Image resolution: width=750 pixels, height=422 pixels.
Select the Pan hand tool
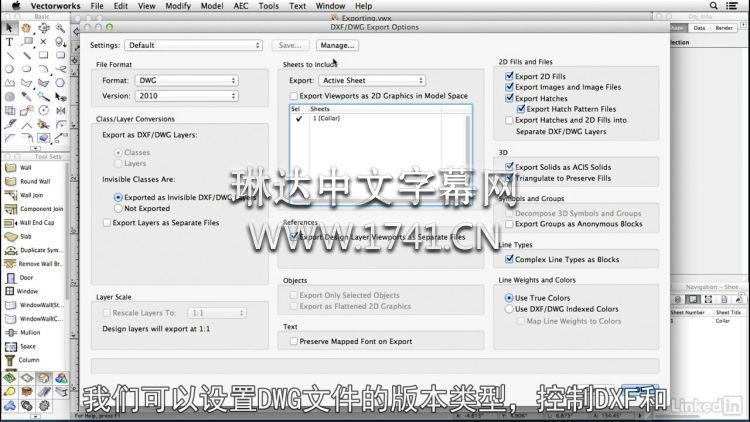coord(26,28)
